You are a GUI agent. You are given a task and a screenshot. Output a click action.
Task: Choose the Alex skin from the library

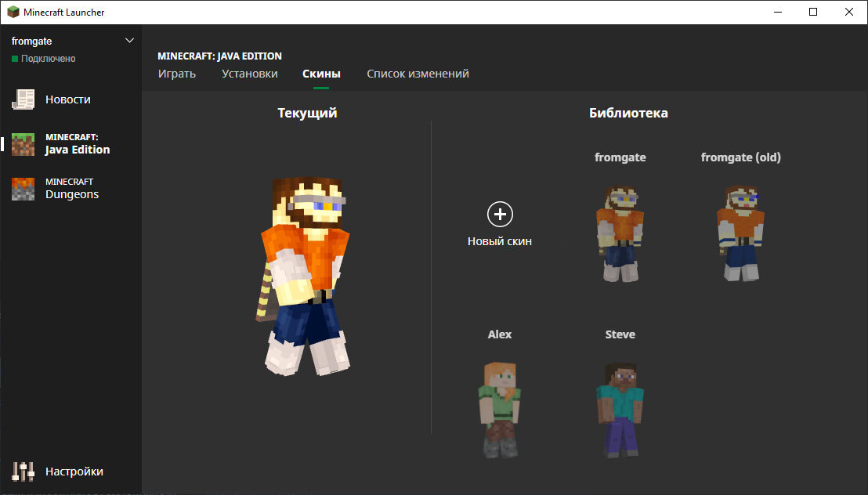click(x=499, y=407)
